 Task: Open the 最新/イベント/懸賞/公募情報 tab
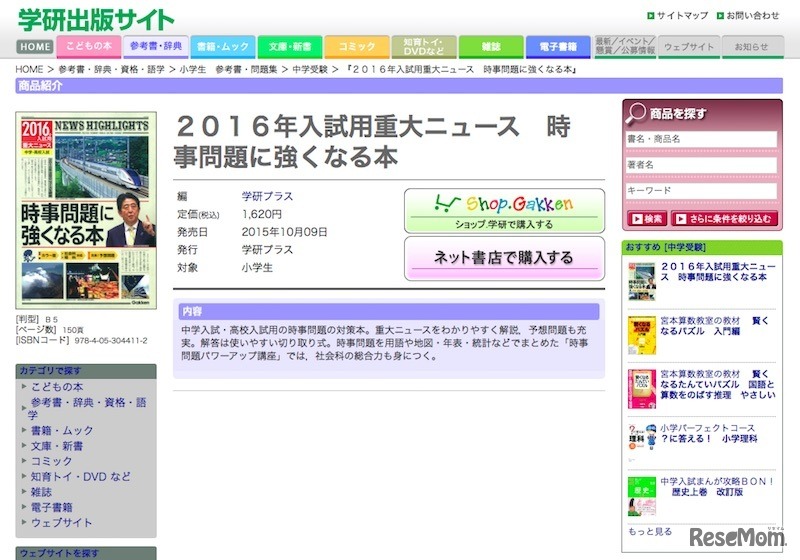tap(625, 46)
